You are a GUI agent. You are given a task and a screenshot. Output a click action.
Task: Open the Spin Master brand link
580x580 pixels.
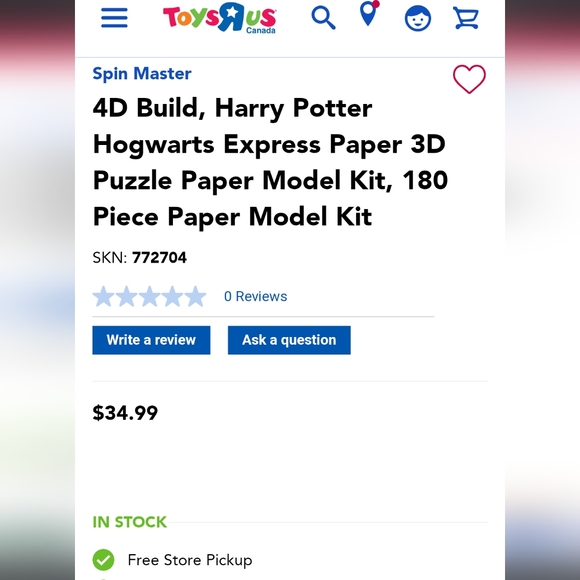pyautogui.click(x=142, y=73)
